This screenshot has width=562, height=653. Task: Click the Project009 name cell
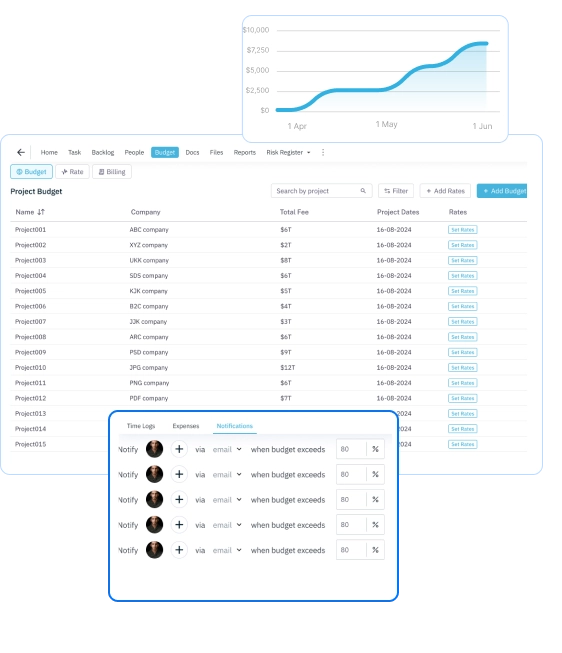30,352
